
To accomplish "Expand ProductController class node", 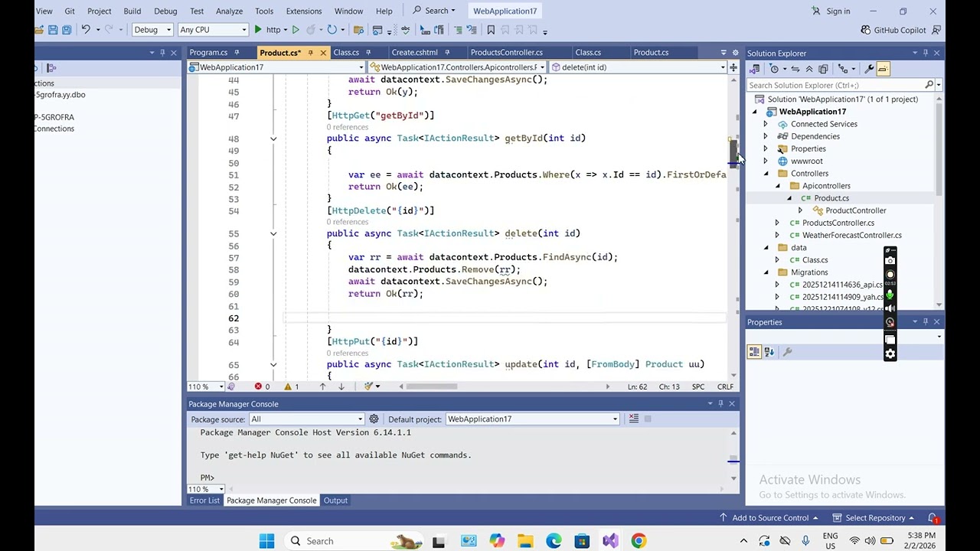I will point(800,210).
